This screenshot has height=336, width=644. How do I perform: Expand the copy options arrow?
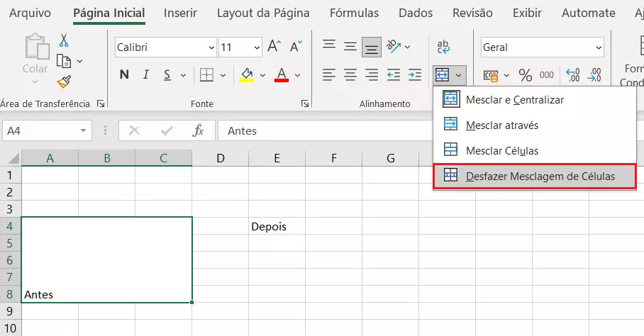click(79, 61)
